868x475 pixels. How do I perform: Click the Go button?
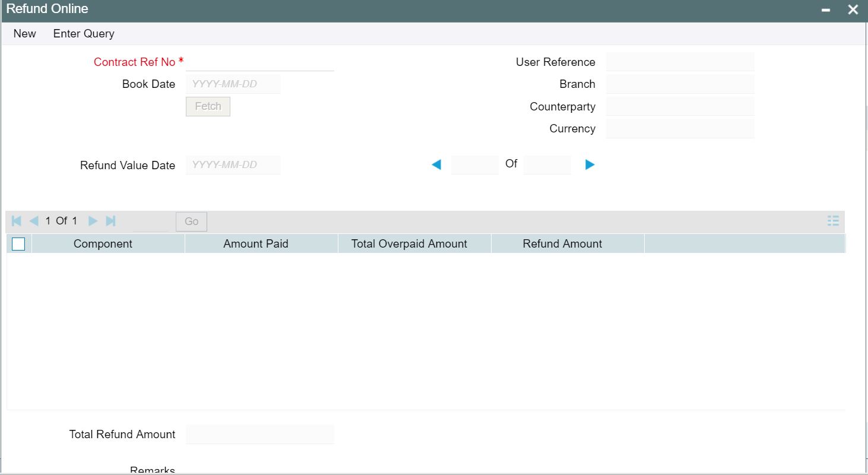coord(191,221)
